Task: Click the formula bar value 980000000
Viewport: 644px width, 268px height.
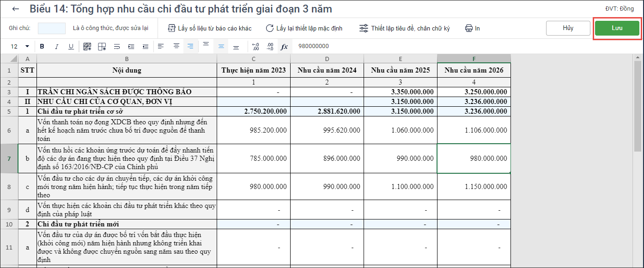Action: point(314,46)
